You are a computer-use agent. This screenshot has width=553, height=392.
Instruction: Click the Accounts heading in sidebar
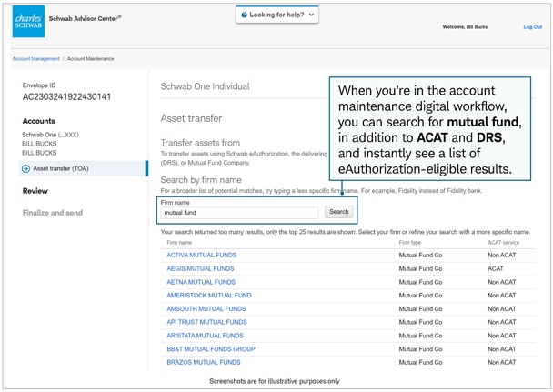tap(39, 121)
